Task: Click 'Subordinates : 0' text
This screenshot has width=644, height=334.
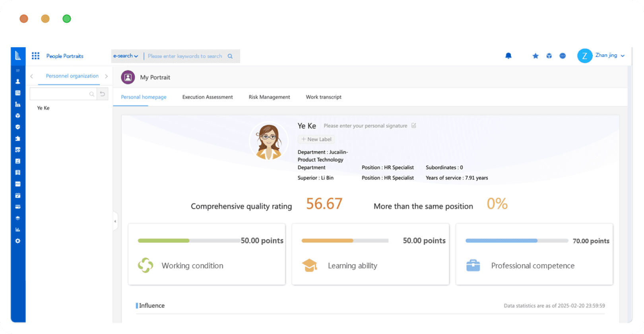Action: click(x=444, y=168)
